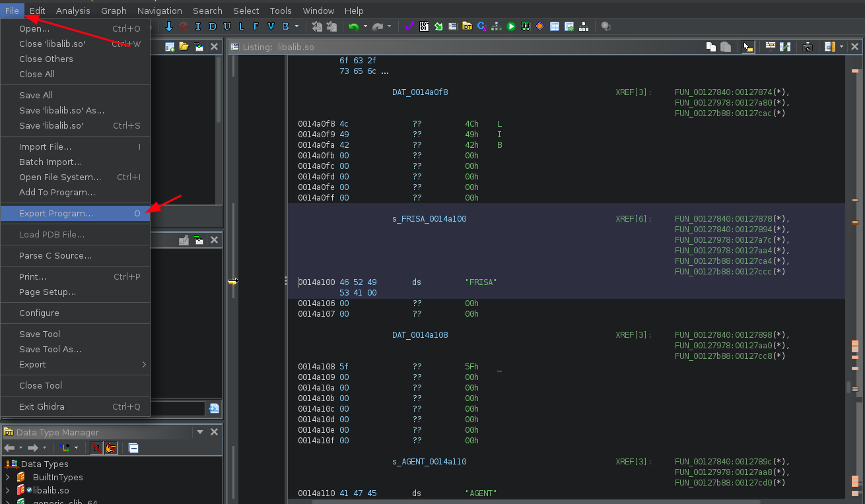The width and height of the screenshot is (865, 504).
Task: Click the Display Bytes binary icon
Action: pos(423,26)
